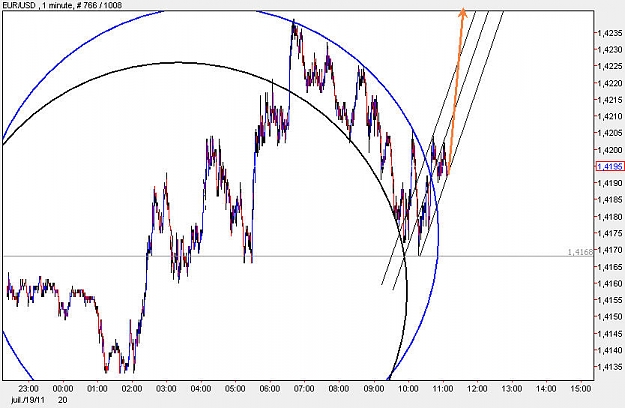Click the 10:00 time axis label
The width and height of the screenshot is (625, 408).
click(408, 388)
